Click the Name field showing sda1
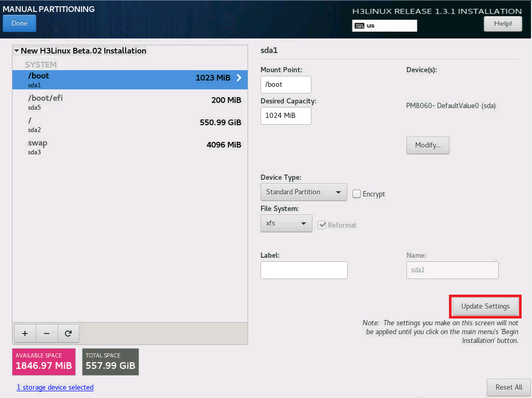 tap(452, 270)
